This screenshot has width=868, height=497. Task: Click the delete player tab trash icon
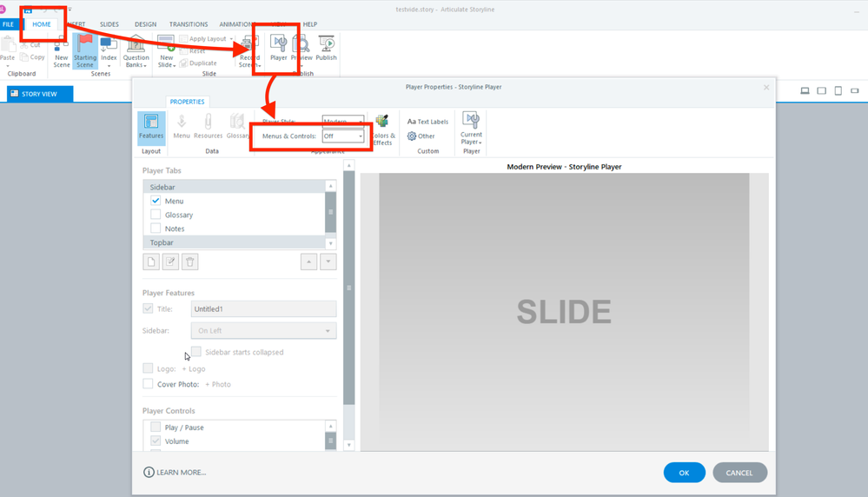(190, 262)
